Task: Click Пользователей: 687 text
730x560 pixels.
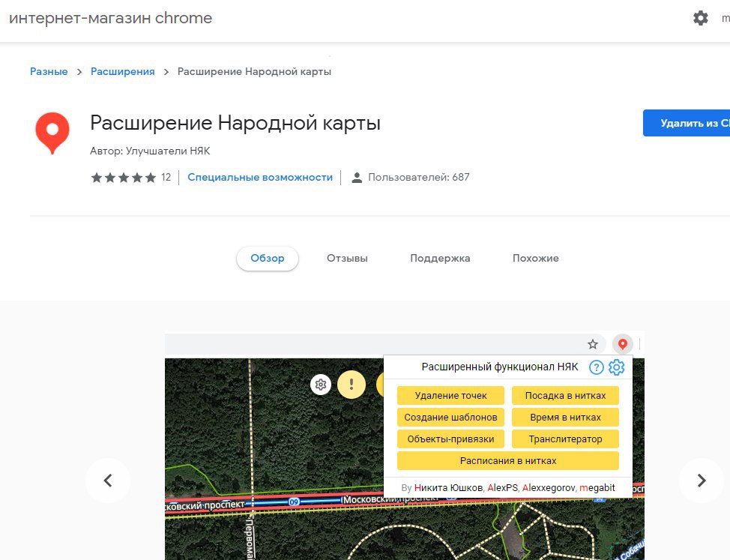Action: point(418,178)
